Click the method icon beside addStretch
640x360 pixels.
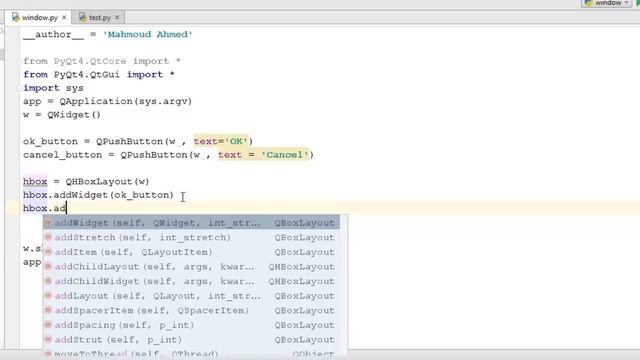pos(48,237)
